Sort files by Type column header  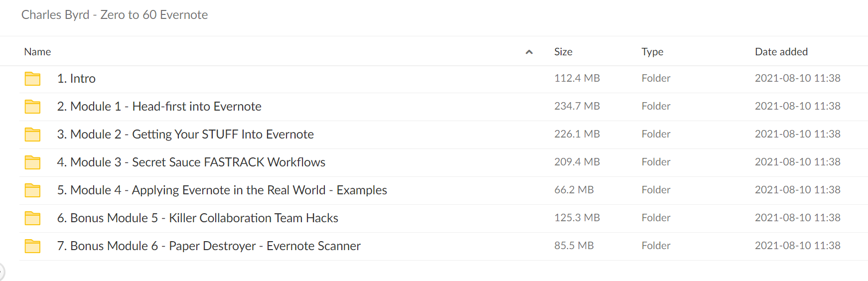tap(652, 52)
